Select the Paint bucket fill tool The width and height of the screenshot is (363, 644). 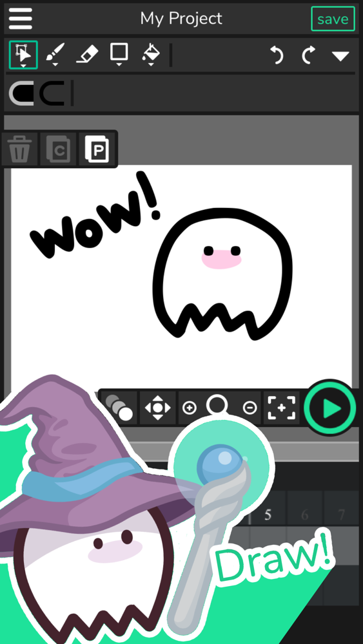tap(151, 55)
